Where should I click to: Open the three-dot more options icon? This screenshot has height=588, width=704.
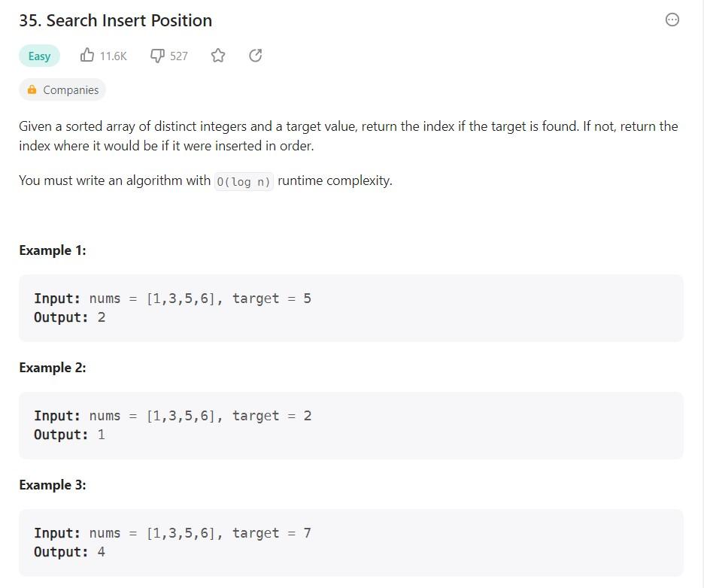(x=672, y=20)
